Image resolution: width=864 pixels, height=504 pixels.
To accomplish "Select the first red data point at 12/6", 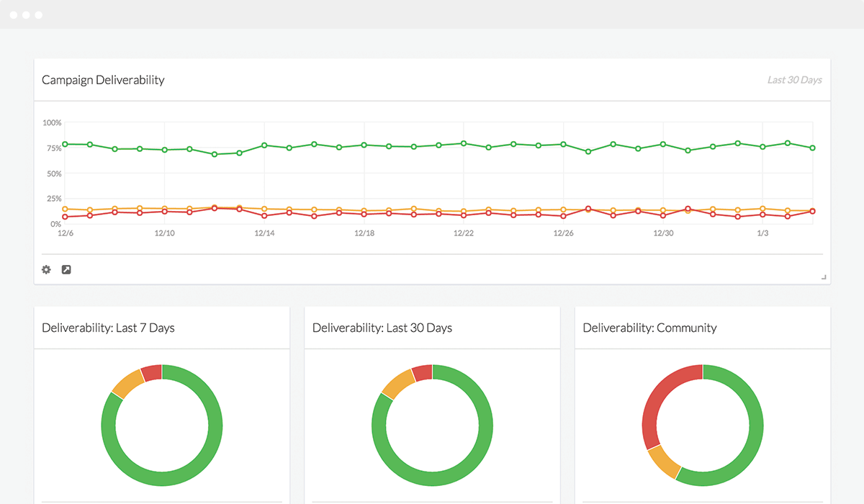I will click(65, 217).
